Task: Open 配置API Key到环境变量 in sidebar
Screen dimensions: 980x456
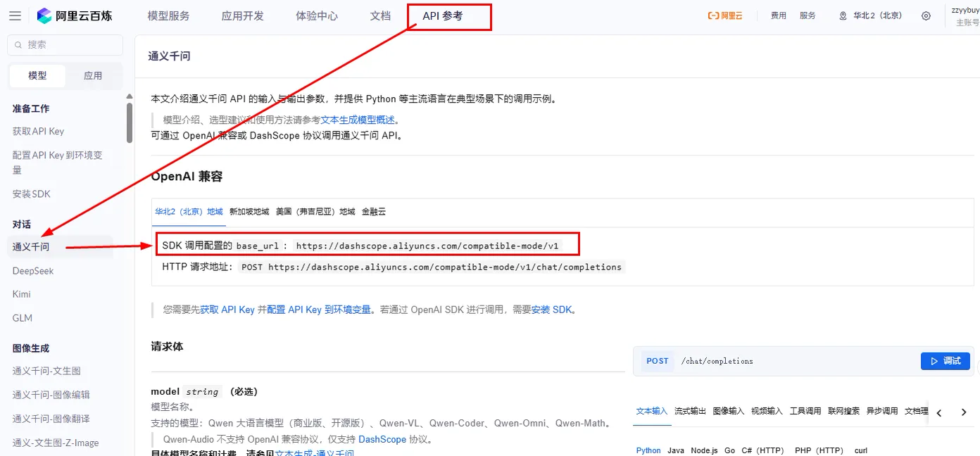Action: [x=58, y=162]
